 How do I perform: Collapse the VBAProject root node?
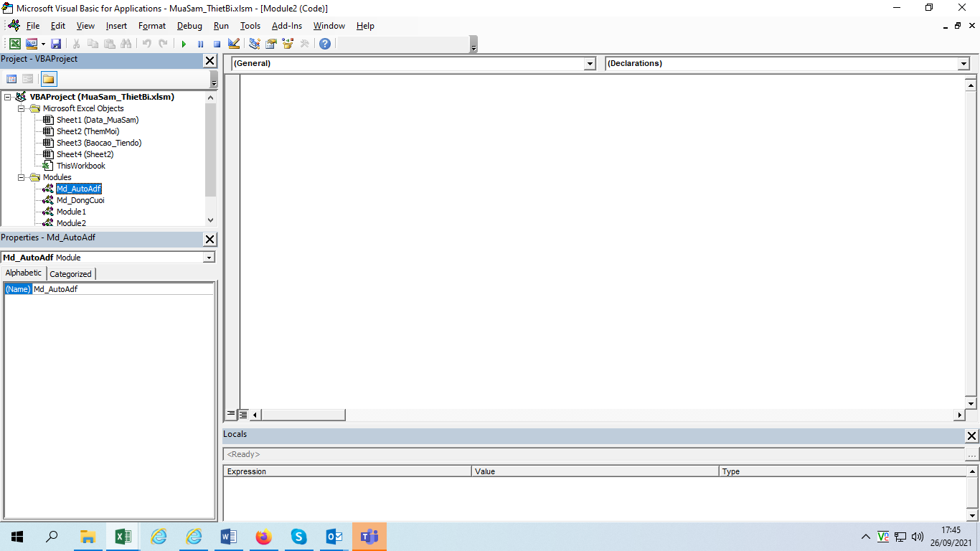8,97
